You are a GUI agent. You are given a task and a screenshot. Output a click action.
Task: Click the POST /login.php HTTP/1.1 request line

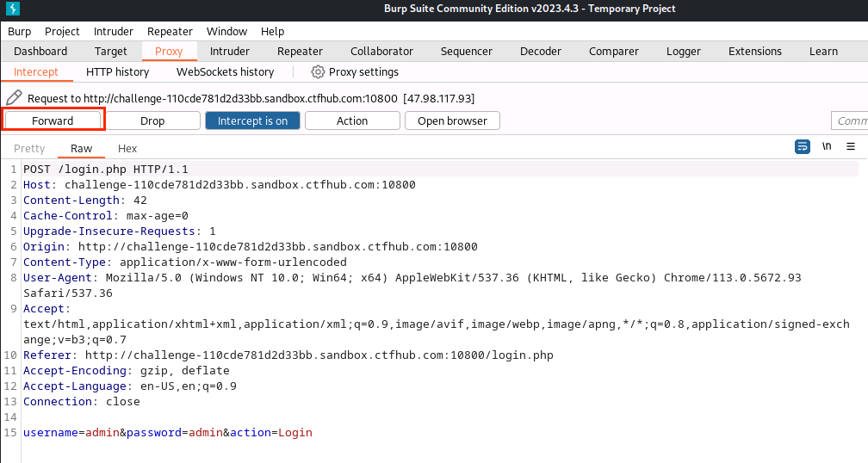(106, 170)
